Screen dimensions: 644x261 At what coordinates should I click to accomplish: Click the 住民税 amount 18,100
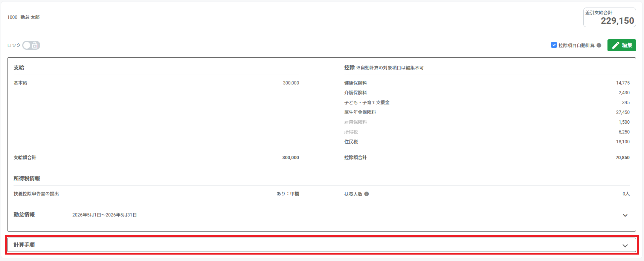623,142
